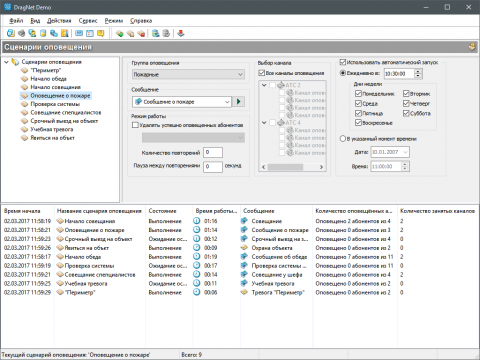Screen dimensions: 480x360
Task: Open the Файл menu
Action: click(16, 21)
